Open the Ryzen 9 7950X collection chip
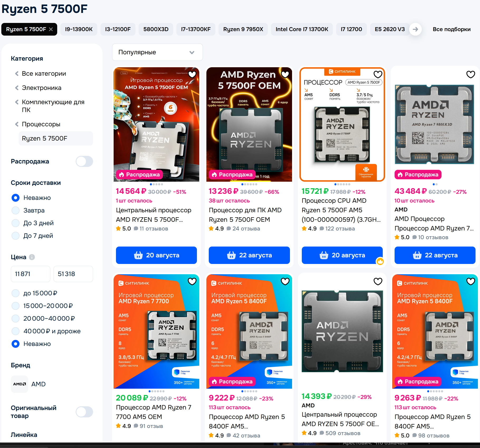 (243, 29)
